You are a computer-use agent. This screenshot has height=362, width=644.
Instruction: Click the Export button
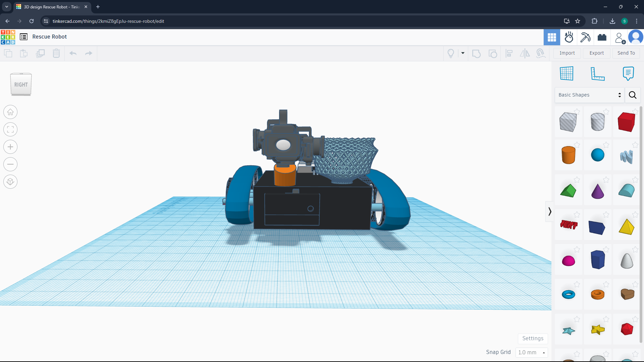tap(596, 53)
